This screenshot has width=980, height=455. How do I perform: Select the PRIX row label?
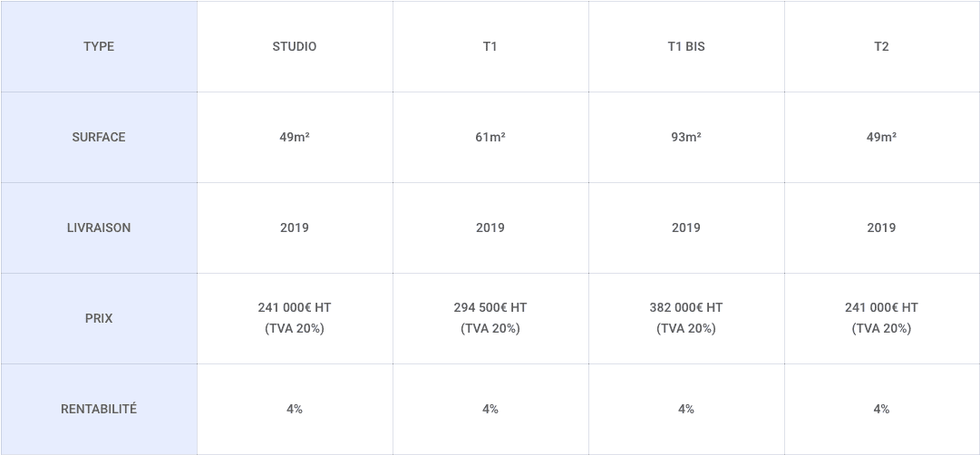coord(99,318)
